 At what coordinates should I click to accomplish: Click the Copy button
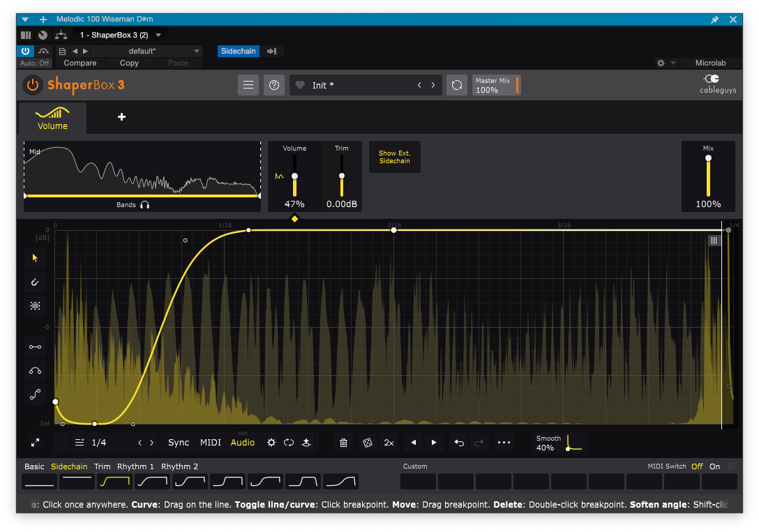(x=129, y=63)
